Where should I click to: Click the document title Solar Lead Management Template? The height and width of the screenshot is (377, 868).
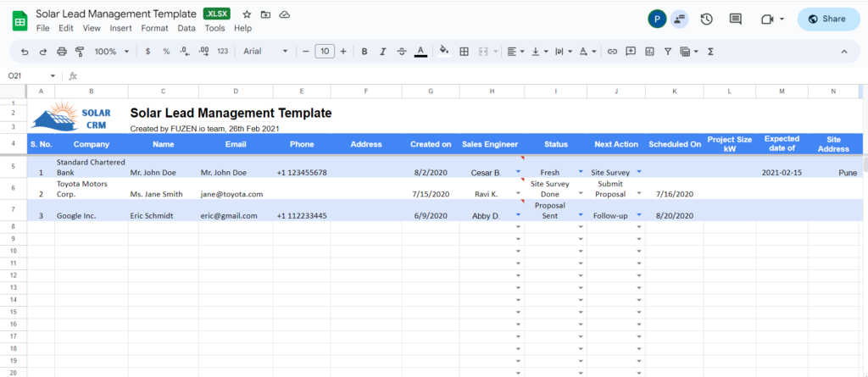tap(115, 14)
